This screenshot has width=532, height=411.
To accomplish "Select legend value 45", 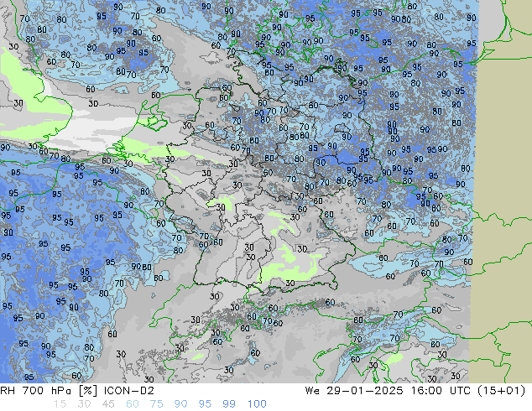I will [x=108, y=404].
